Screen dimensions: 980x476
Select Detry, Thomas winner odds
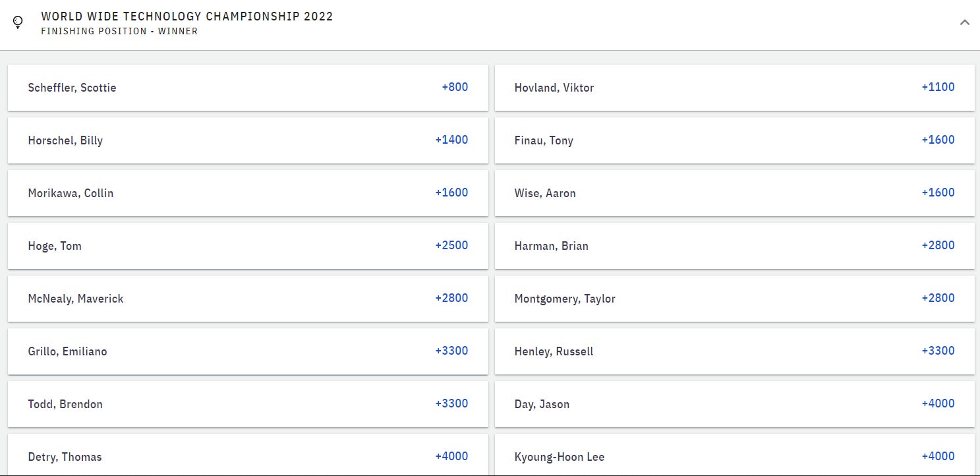[x=248, y=457]
